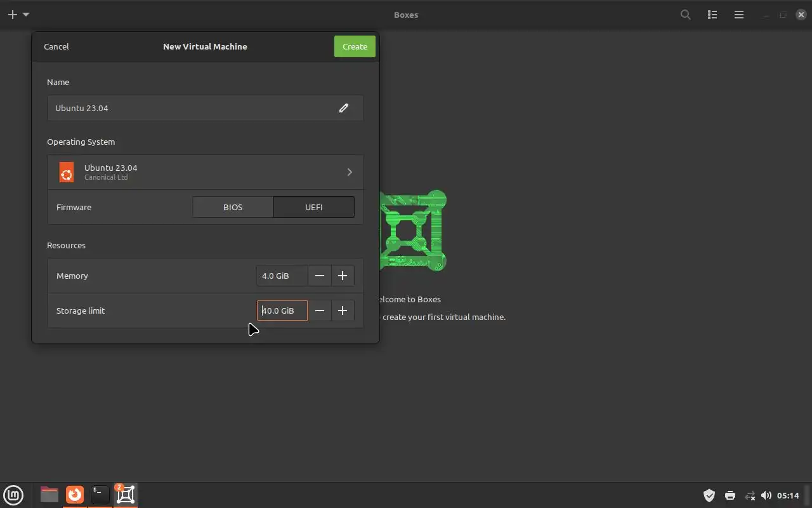The width and height of the screenshot is (812, 508).
Task: Click the clock showing 05:14
Action: tap(788, 495)
